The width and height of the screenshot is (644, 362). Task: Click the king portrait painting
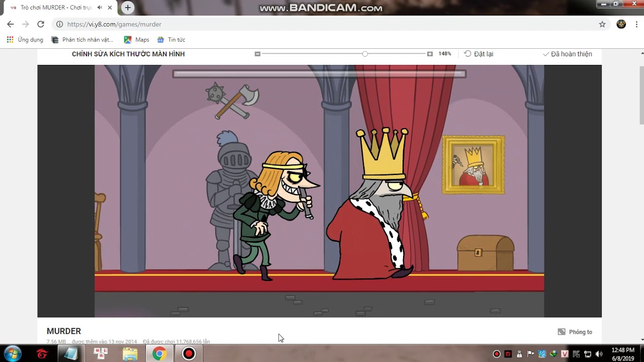point(473,164)
